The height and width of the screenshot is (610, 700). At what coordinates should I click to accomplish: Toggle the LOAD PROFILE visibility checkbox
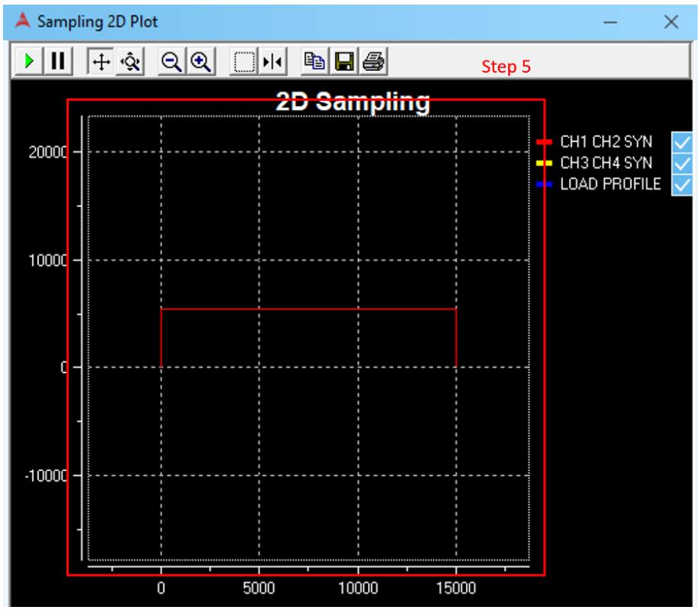coord(682,184)
